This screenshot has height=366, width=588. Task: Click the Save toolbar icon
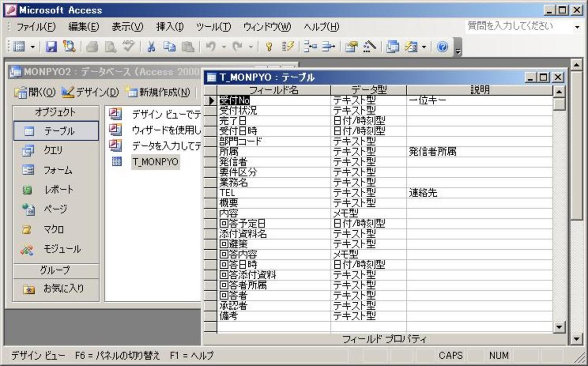click(x=51, y=47)
